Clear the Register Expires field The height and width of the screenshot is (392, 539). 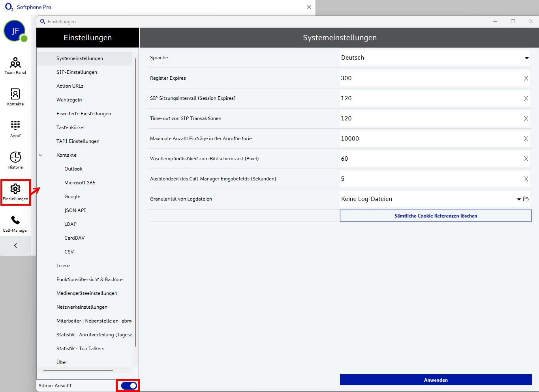(526, 78)
